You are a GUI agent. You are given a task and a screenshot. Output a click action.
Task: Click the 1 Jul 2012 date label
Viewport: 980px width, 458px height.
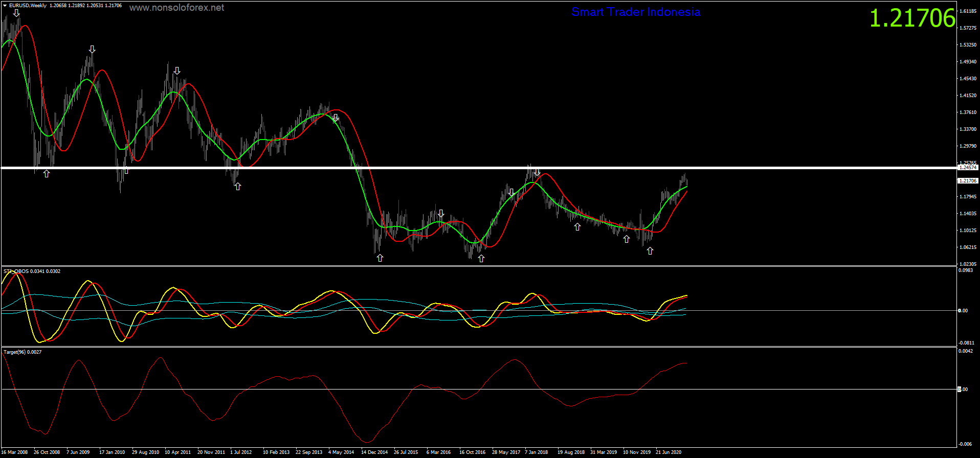[x=241, y=452]
